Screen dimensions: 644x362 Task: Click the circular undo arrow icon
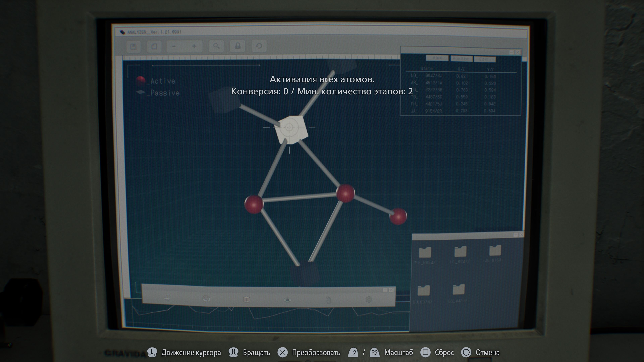tap(259, 46)
